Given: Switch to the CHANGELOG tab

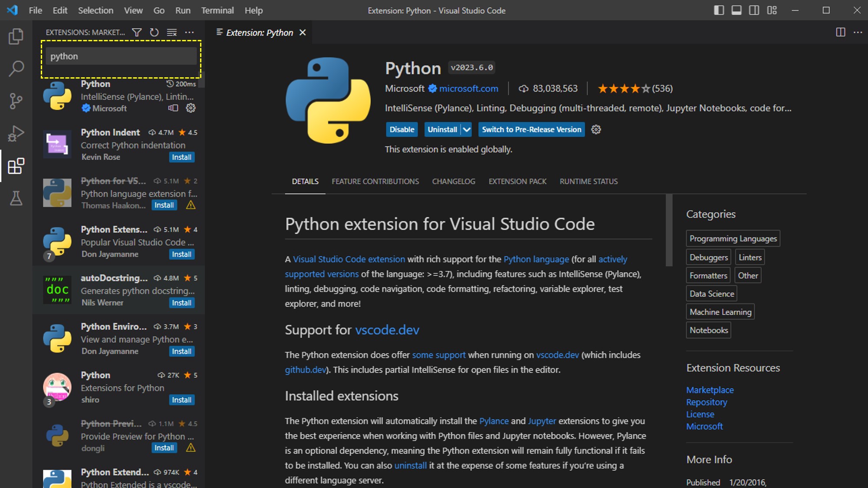Looking at the screenshot, I should tap(453, 181).
